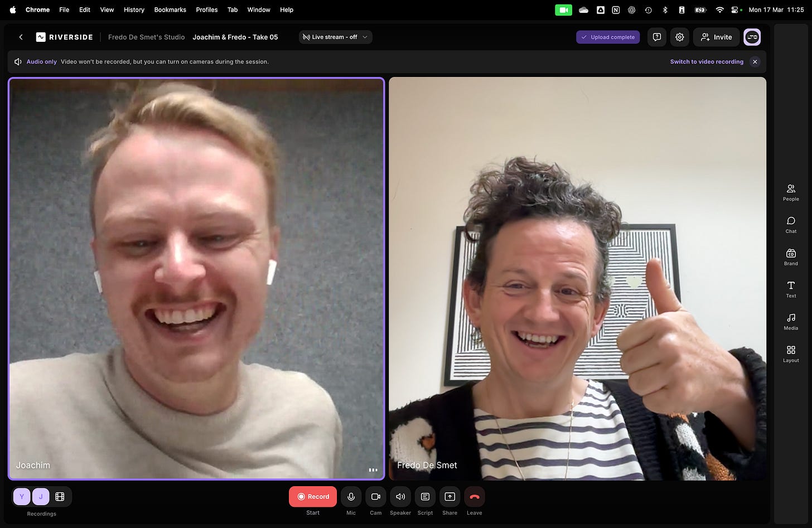Open Control Center in menu bar
The image size is (812, 528).
point(736,9)
